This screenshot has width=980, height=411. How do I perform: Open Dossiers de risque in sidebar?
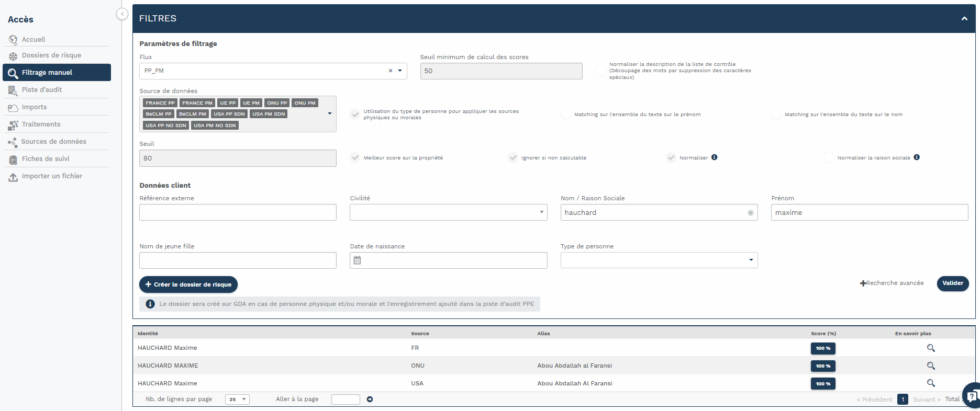pyautogui.click(x=51, y=55)
